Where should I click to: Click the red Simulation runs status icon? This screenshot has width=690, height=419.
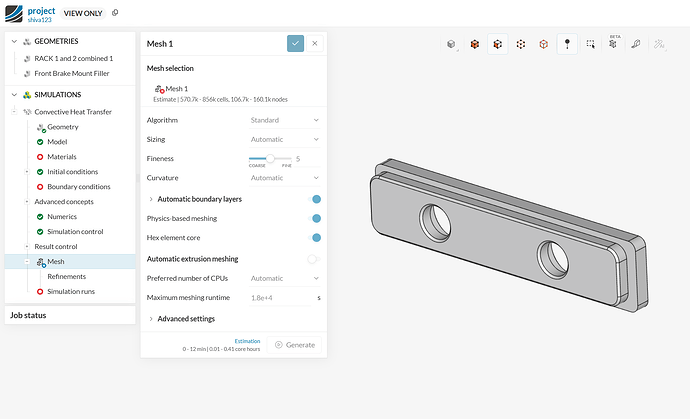pyautogui.click(x=40, y=291)
